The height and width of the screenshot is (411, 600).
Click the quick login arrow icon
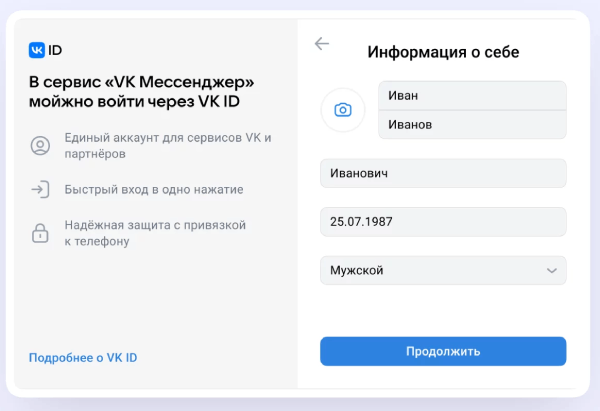(x=40, y=189)
